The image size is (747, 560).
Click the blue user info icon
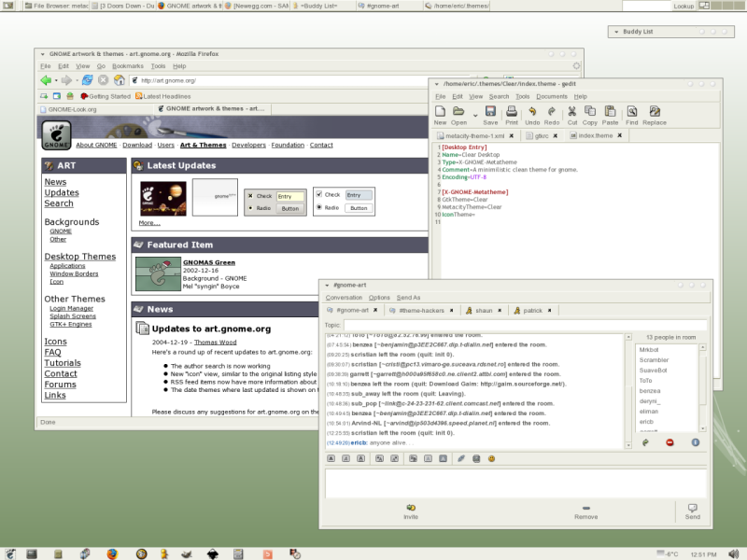(x=696, y=442)
